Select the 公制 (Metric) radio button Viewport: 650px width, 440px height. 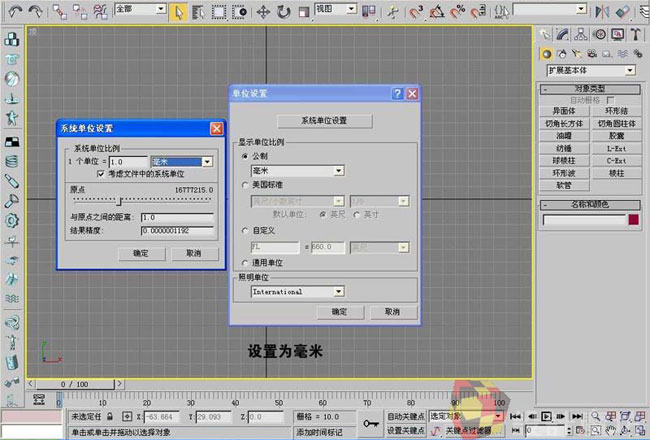pyautogui.click(x=245, y=157)
